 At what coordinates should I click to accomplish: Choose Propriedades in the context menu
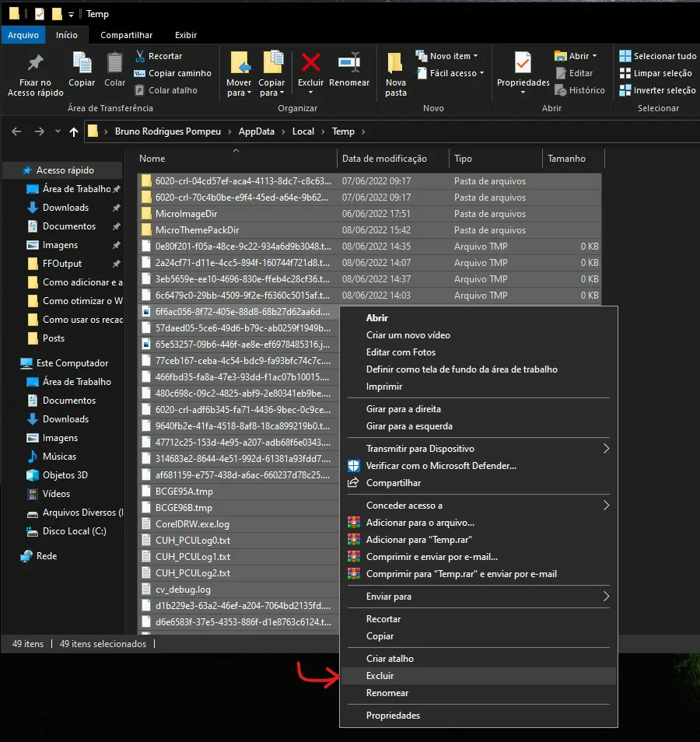478,716
